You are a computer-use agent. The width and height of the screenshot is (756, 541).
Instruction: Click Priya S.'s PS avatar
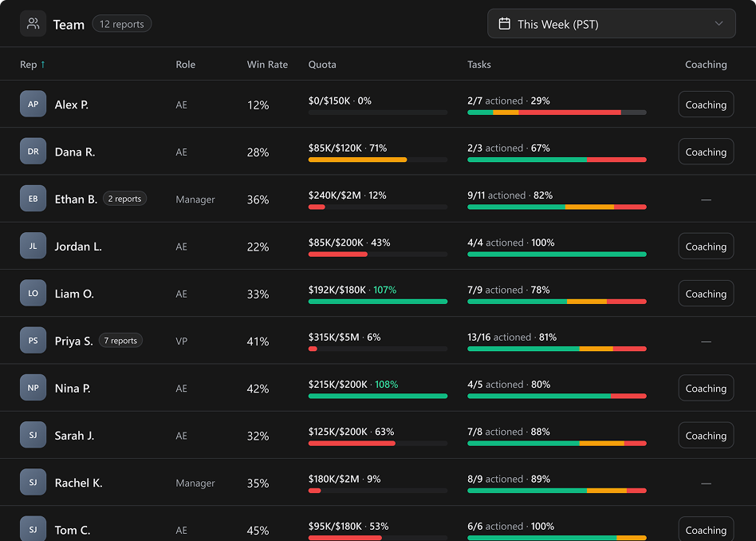[x=33, y=341]
